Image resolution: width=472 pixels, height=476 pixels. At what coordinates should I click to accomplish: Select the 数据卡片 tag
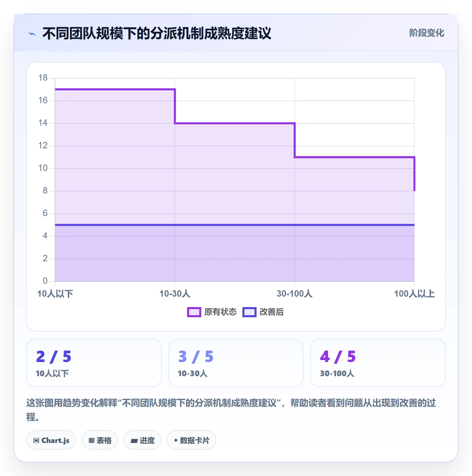[191, 440]
